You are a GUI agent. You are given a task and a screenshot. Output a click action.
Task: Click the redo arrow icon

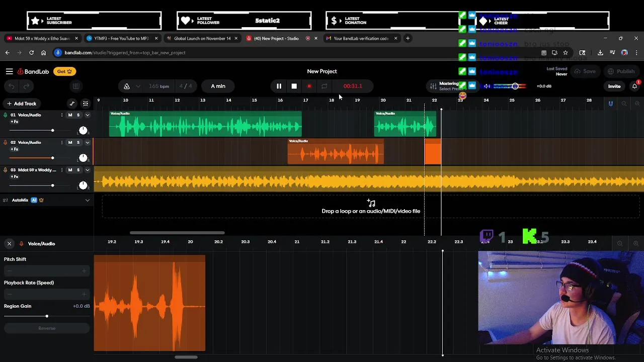27,86
